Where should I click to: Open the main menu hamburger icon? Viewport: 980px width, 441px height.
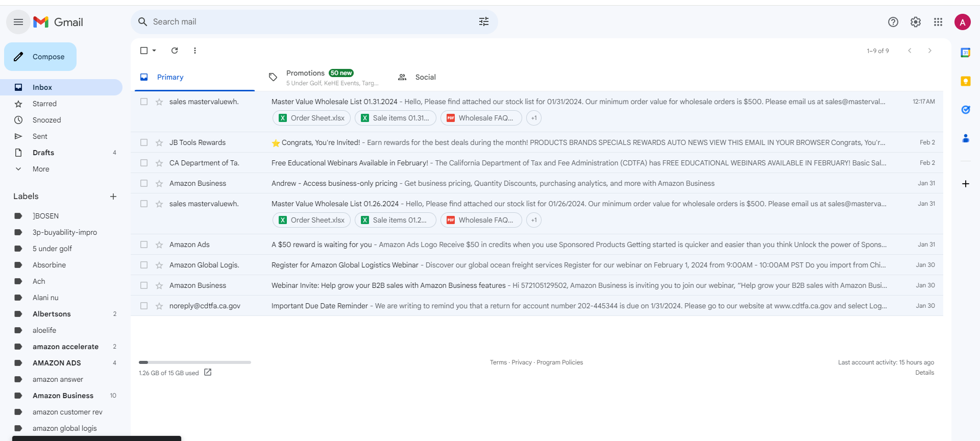tap(18, 22)
